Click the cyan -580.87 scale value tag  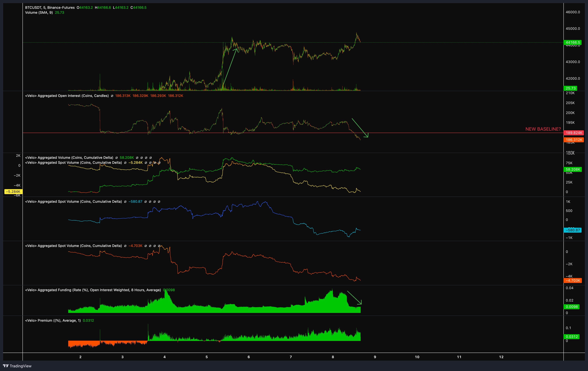573,230
